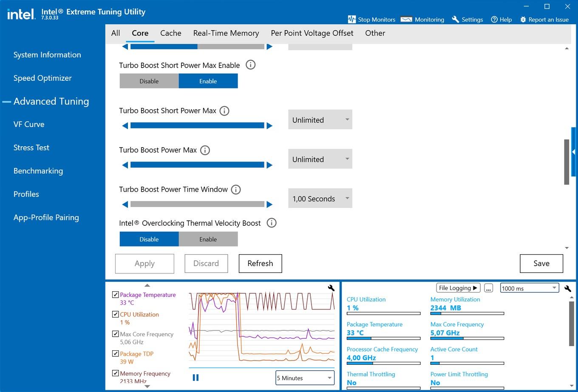Disable Turbo Boost Short Power Max Enable
The height and width of the screenshot is (392, 578).
point(149,81)
